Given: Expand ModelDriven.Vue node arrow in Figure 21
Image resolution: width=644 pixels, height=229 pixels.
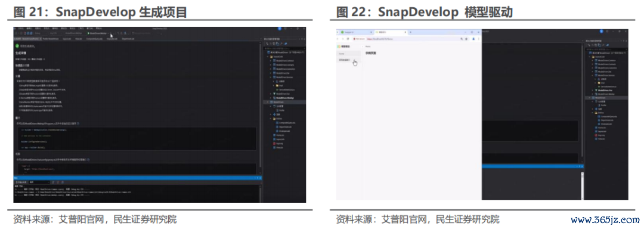Looking at the screenshot, I should point(270,94).
